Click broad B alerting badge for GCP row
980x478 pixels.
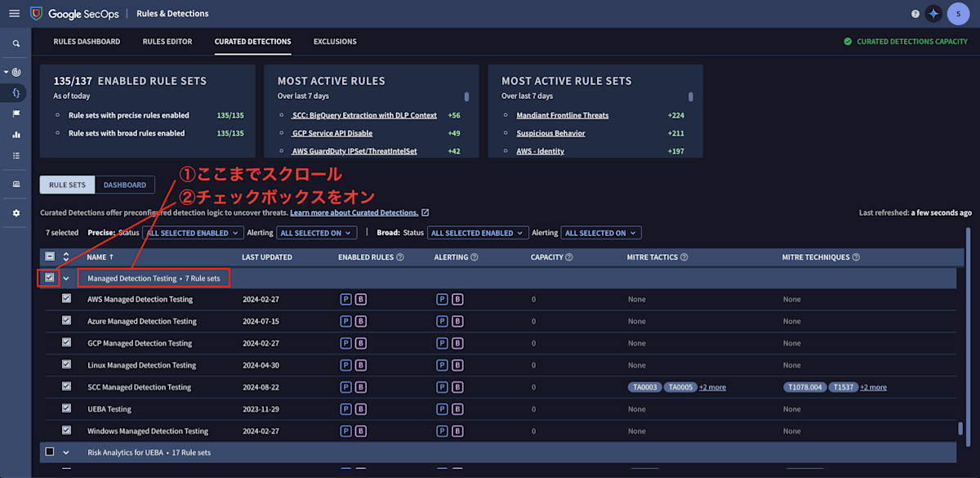[x=457, y=343]
